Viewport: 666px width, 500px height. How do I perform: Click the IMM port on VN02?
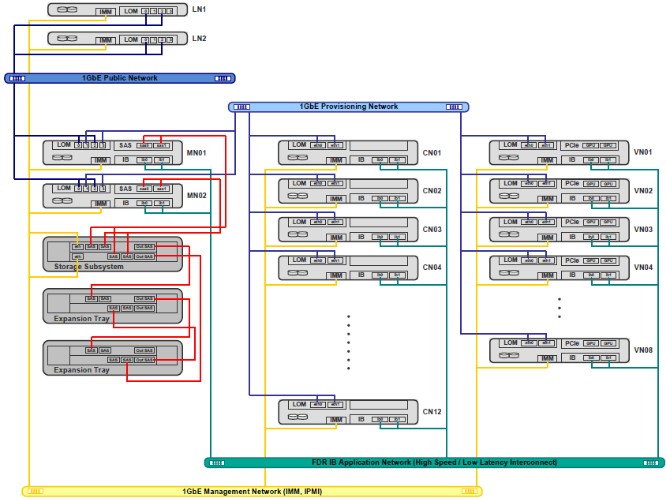pos(547,199)
